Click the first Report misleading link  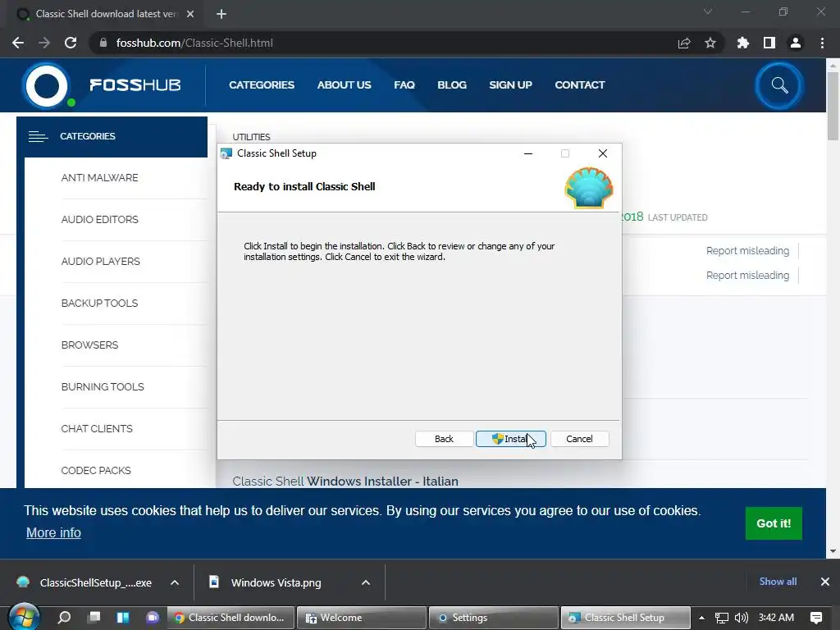[x=747, y=251]
